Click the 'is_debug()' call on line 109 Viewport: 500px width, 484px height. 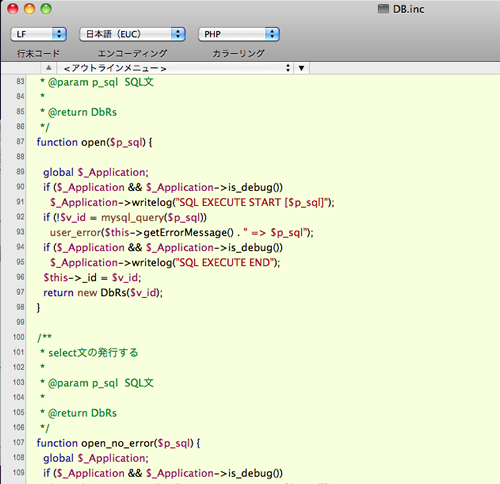tap(255, 473)
